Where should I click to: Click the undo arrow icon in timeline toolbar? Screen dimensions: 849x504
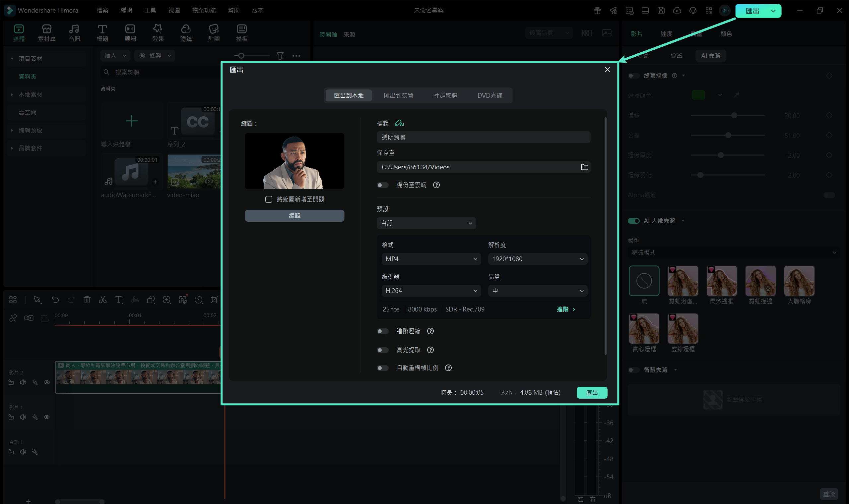tap(55, 300)
